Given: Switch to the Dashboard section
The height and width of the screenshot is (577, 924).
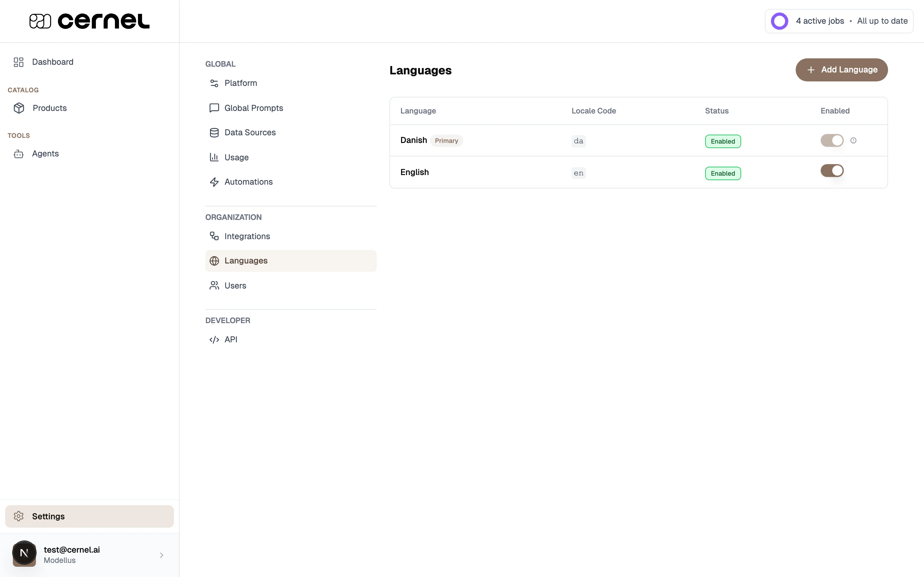Looking at the screenshot, I should click(x=52, y=62).
